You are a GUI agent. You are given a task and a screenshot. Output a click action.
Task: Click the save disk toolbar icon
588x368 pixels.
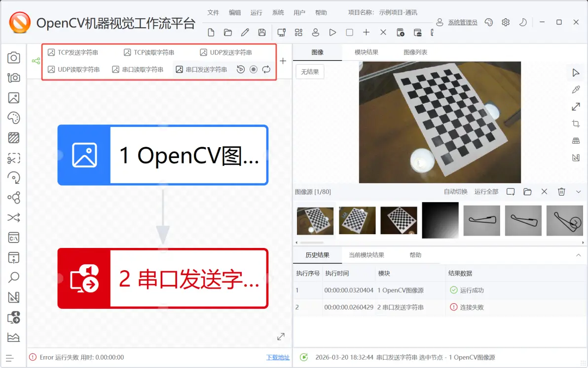262,33
